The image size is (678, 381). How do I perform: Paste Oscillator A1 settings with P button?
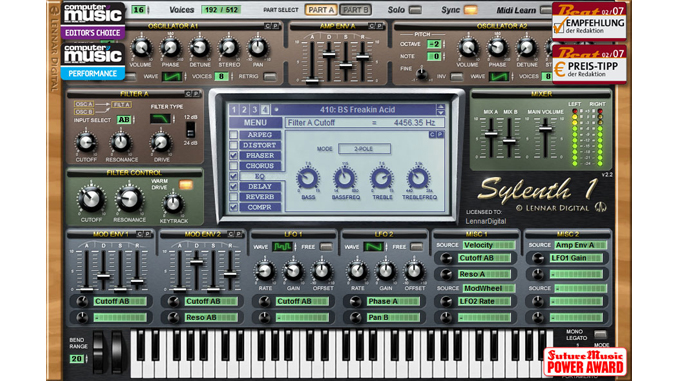(x=275, y=26)
